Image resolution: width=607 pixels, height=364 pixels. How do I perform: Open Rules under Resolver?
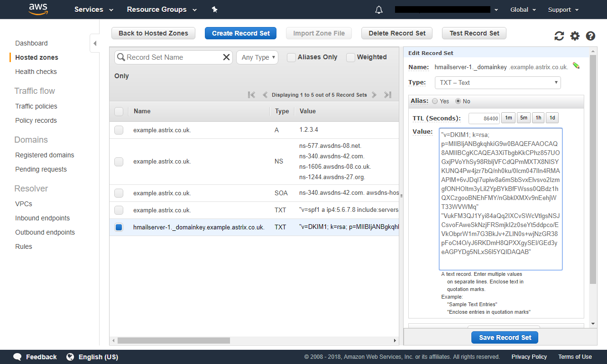click(24, 246)
